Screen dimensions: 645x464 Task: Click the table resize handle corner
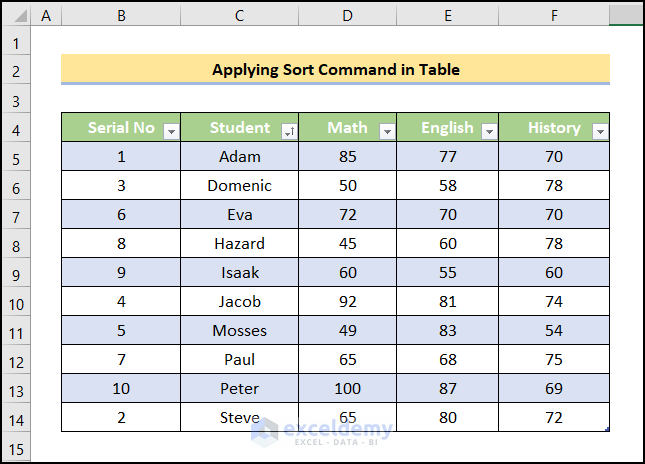[607, 429]
